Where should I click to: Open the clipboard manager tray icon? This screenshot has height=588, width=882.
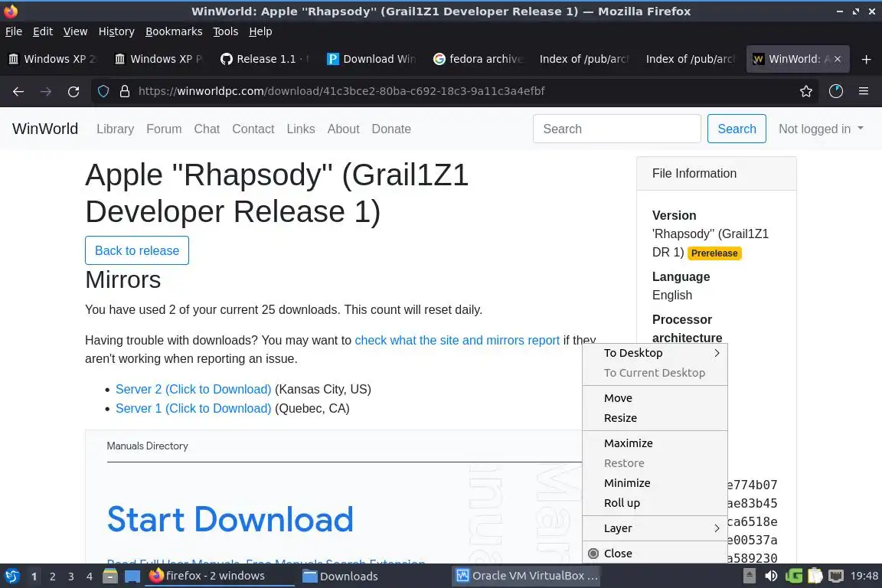[x=815, y=576]
